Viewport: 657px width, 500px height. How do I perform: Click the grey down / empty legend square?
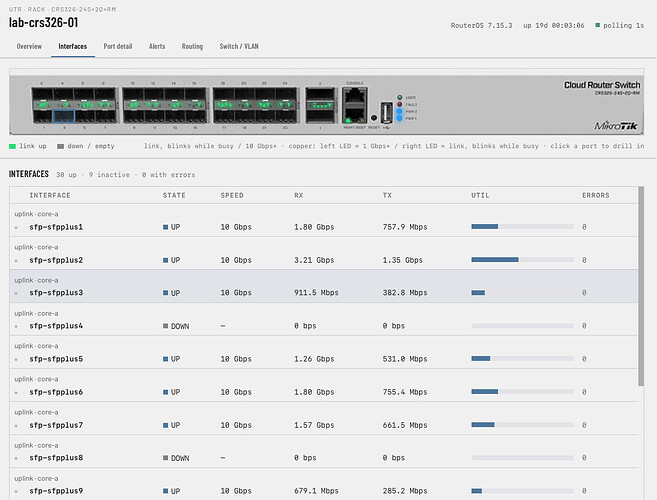coord(60,146)
